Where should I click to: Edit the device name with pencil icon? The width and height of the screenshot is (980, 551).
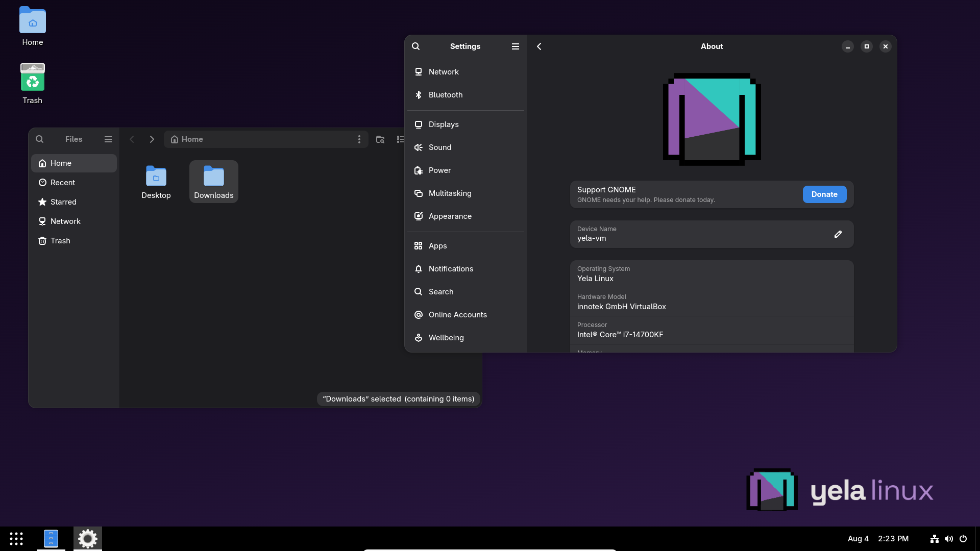[x=838, y=234]
